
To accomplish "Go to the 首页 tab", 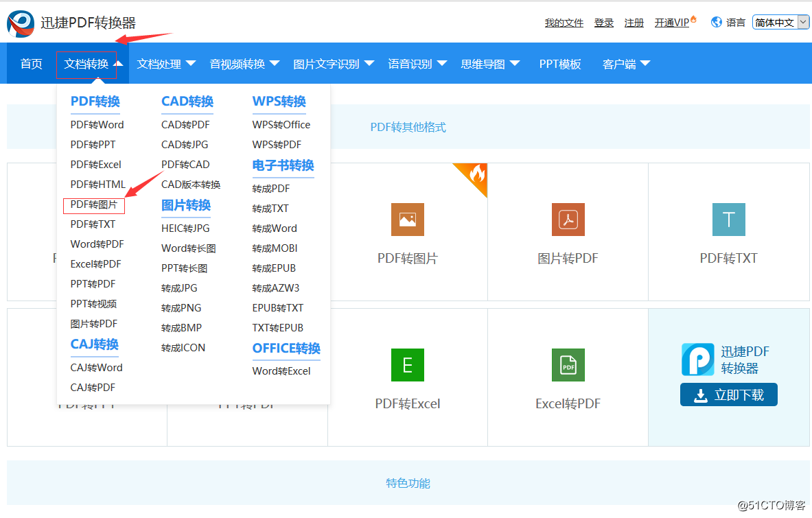I will (31, 64).
